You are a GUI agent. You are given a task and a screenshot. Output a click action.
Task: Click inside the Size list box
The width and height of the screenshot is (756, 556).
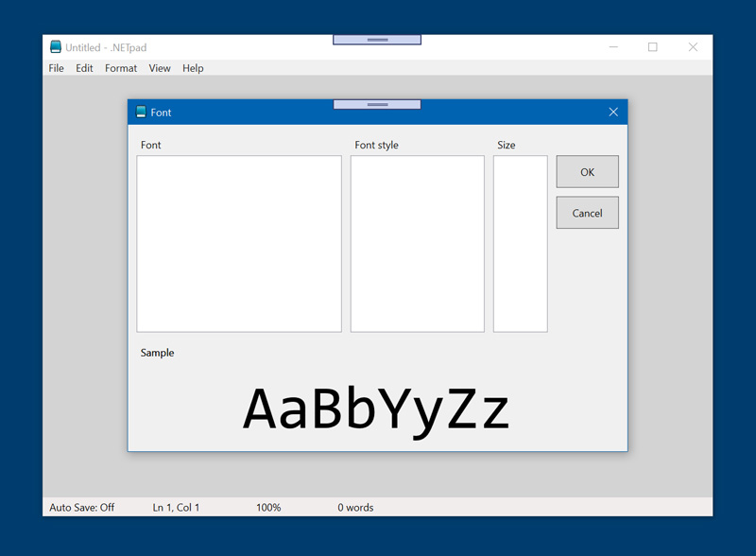(520, 243)
